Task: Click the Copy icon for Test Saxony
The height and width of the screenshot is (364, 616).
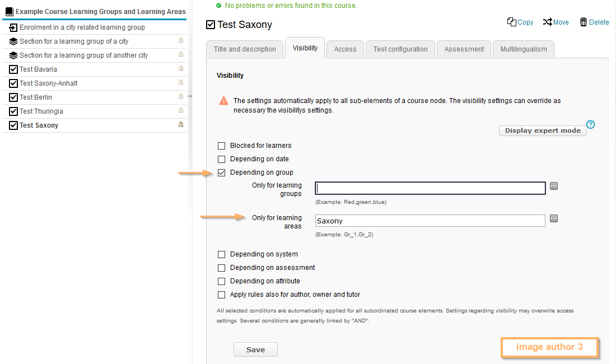Action: coord(511,22)
